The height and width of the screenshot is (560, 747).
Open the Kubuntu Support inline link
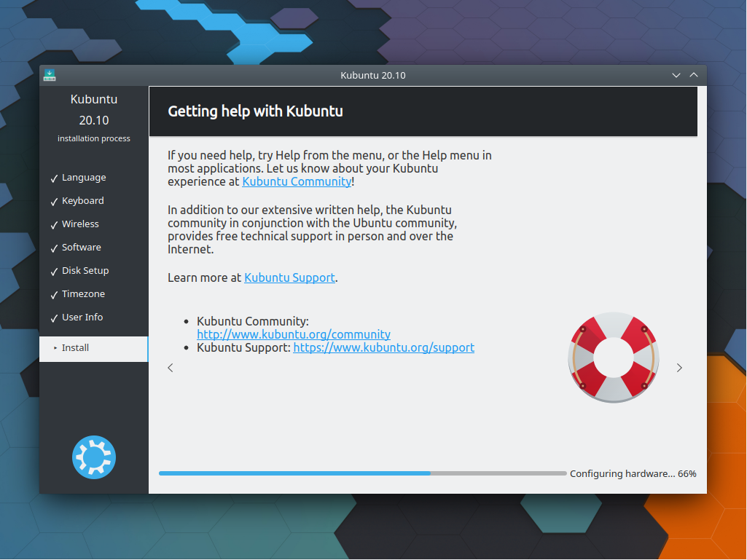point(289,277)
